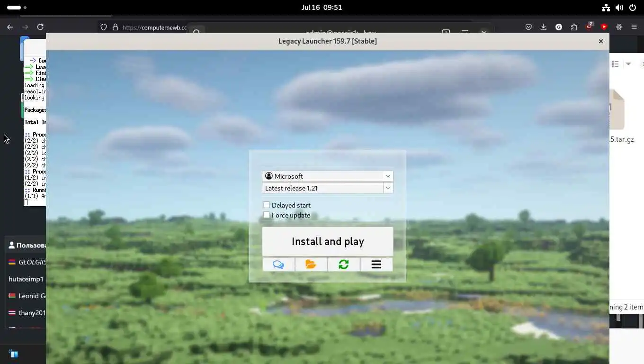Select user GEOEGII5 in the list
Image resolution: width=644 pixels, height=364 pixels.
[27, 262]
